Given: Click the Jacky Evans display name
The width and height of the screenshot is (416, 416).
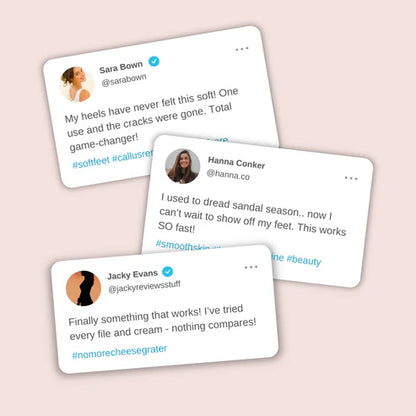Looking at the screenshot, I should pyautogui.click(x=132, y=275).
